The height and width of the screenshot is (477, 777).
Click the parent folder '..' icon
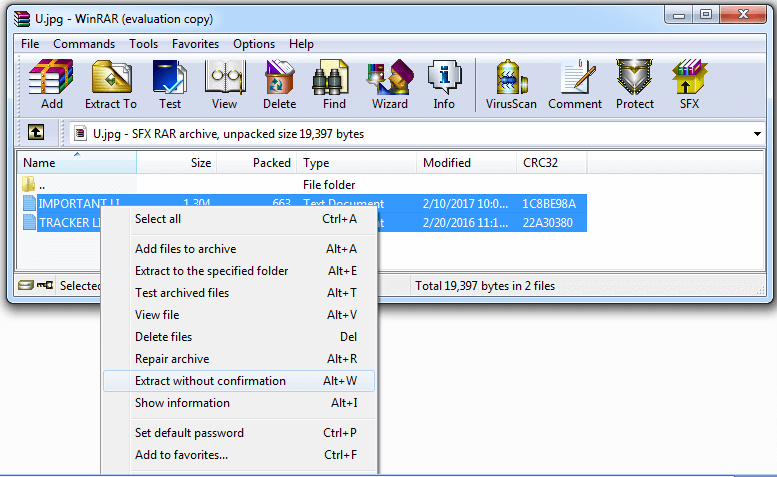28,184
